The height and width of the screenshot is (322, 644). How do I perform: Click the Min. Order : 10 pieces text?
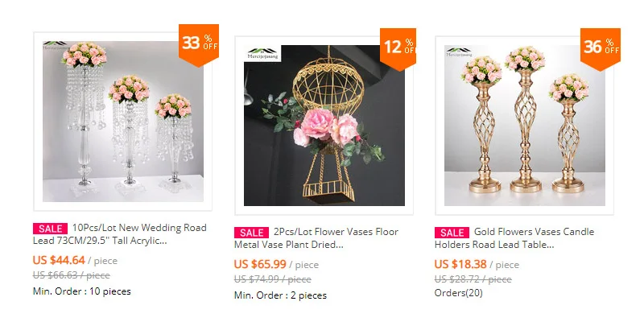click(x=82, y=291)
